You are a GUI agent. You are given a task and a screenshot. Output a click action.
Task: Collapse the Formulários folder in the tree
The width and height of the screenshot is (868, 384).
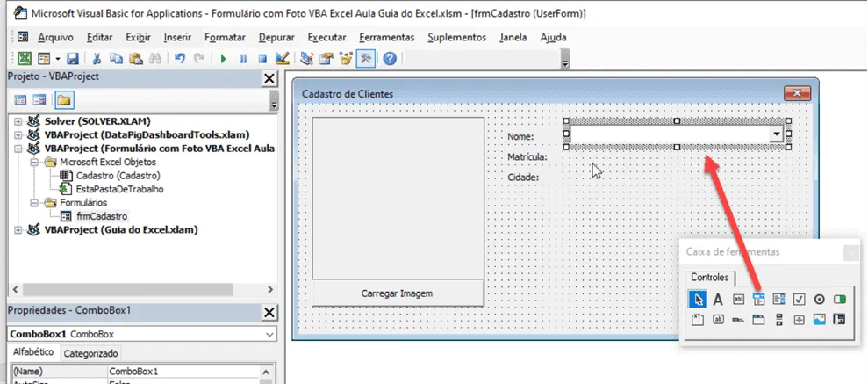tap(33, 203)
